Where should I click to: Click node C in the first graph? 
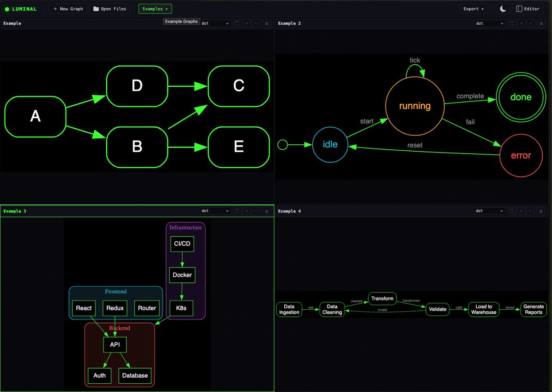click(x=239, y=86)
